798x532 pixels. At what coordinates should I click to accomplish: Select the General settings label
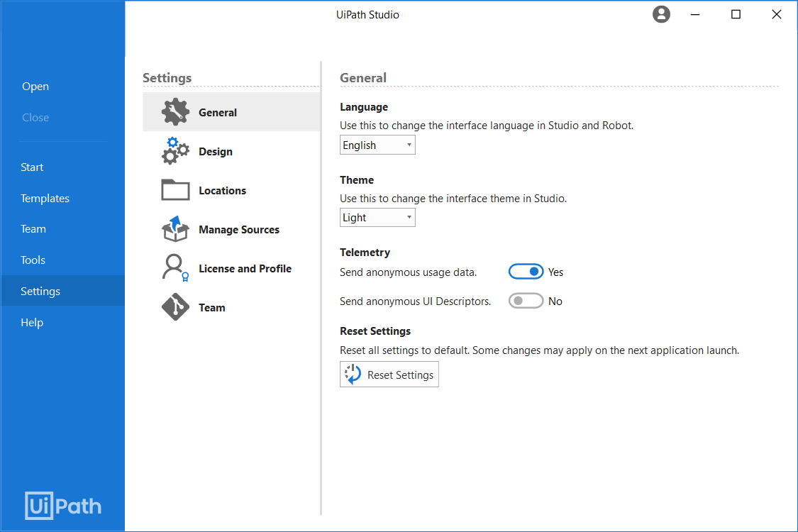[217, 113]
